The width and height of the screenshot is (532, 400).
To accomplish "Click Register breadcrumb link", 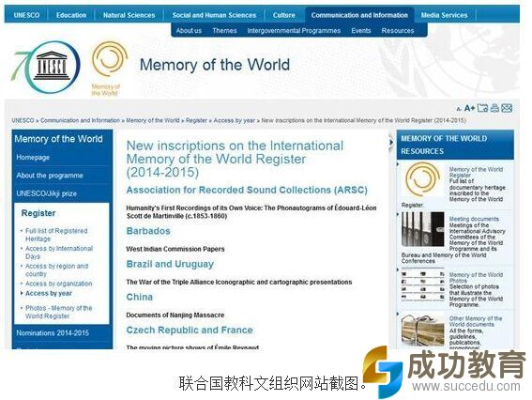I will pyautogui.click(x=196, y=120).
